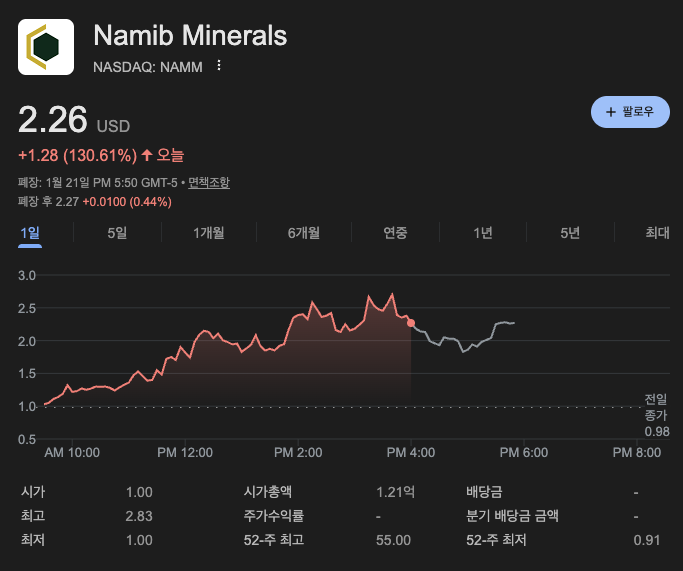Screen dimensions: 683x571
Task: Click the +1.28 (130.61%) change text
Action: pos(78,155)
